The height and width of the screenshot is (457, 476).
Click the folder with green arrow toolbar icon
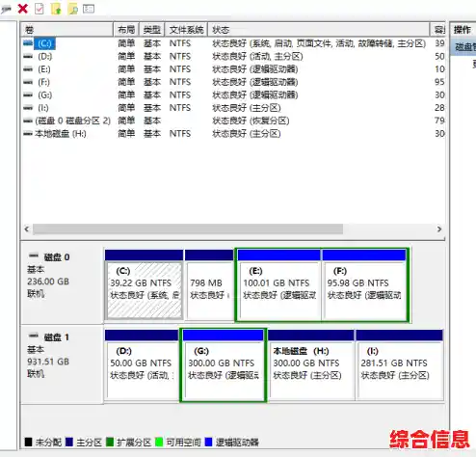coord(56,9)
